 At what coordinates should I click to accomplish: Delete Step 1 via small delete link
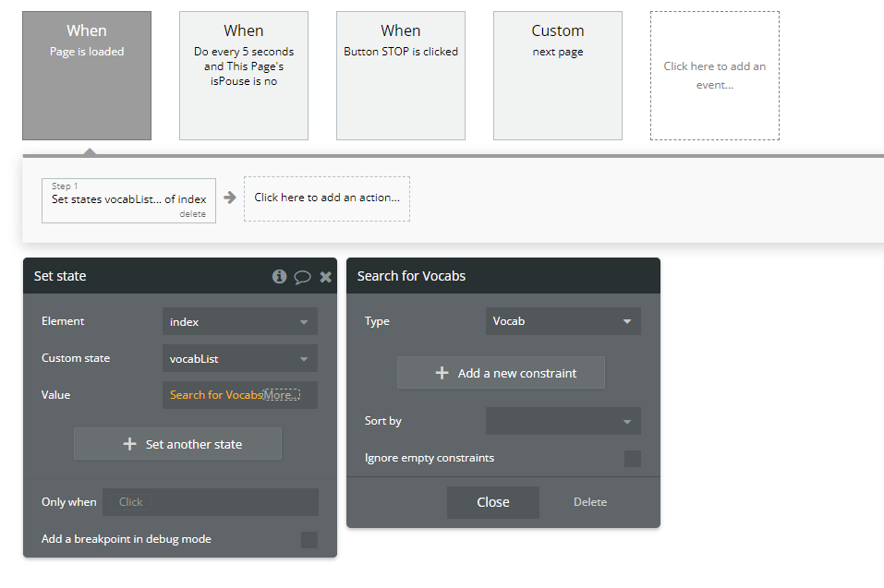coord(193,214)
